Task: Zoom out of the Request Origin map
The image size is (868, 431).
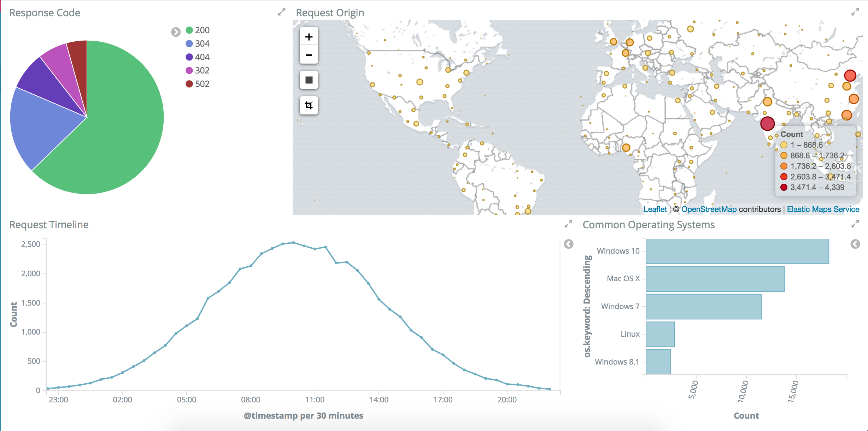Action: click(x=309, y=55)
